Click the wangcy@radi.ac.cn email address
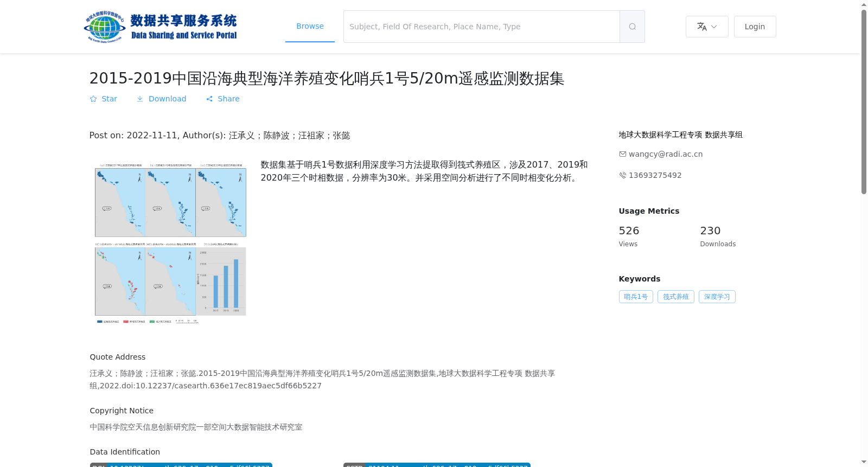 666,154
